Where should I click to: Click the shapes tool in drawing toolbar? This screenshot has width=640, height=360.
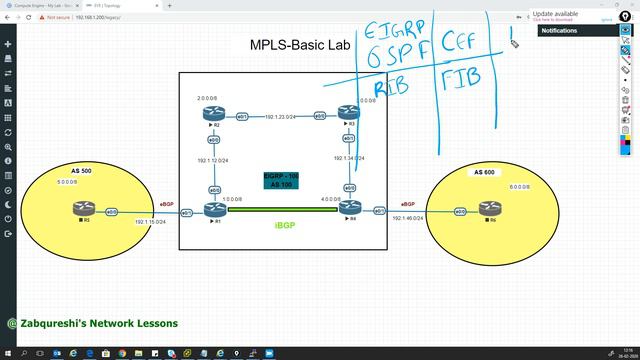(625, 90)
